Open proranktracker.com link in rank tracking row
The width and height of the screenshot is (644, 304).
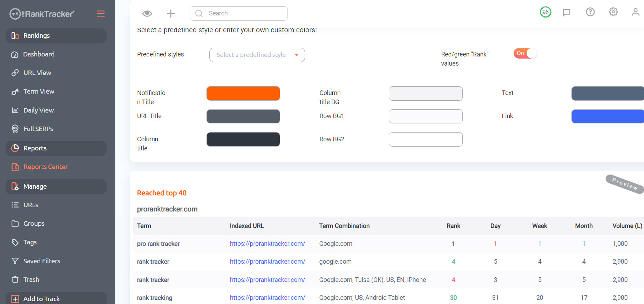pyautogui.click(x=267, y=298)
